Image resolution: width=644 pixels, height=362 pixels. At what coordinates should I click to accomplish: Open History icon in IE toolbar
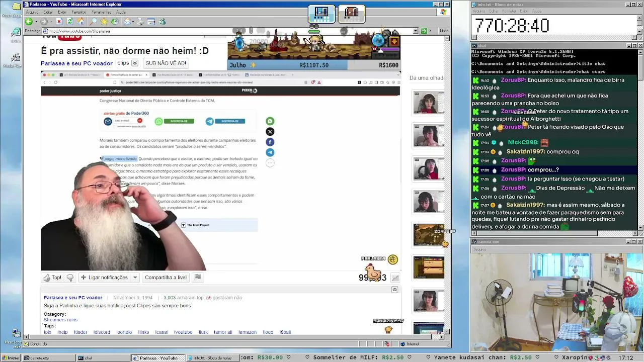(115, 22)
